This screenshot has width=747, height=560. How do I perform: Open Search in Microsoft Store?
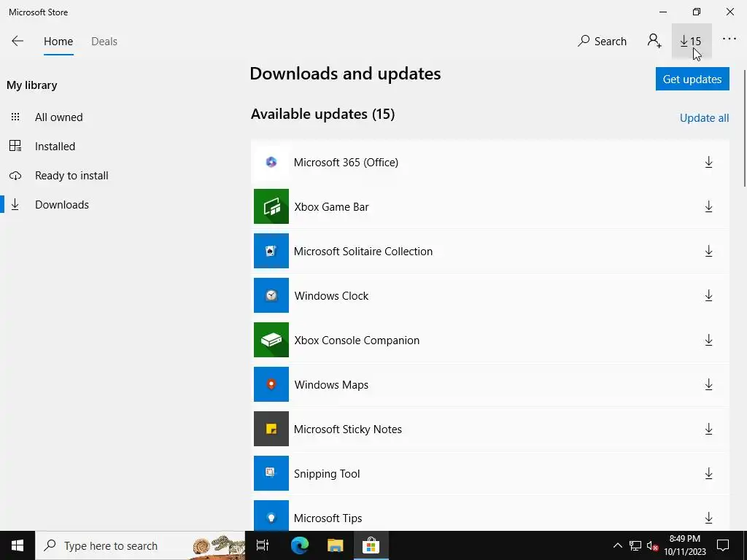602,42
